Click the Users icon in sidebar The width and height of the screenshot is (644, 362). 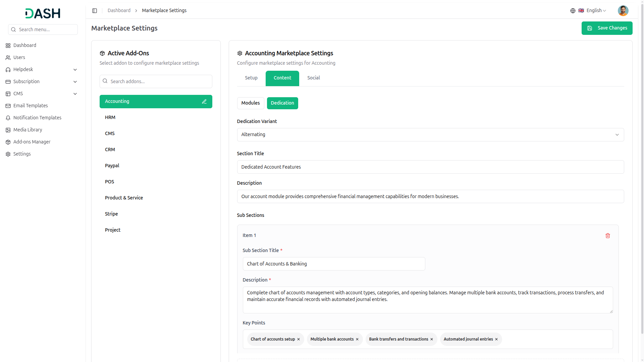coord(8,58)
